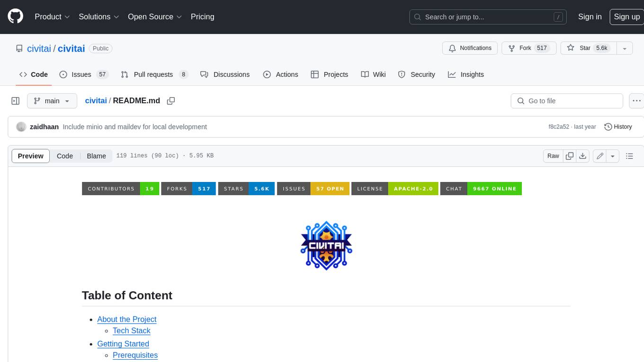
Task: Jump to the Getting Started section
Action: point(123,344)
